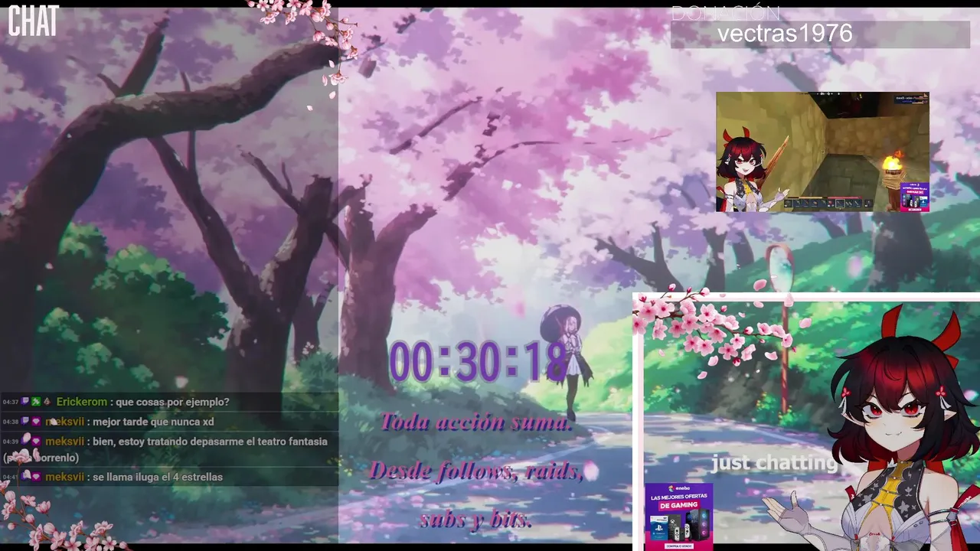The height and width of the screenshot is (551, 980).
Task: Click the green badge next to Erickerom
Action: tap(36, 402)
